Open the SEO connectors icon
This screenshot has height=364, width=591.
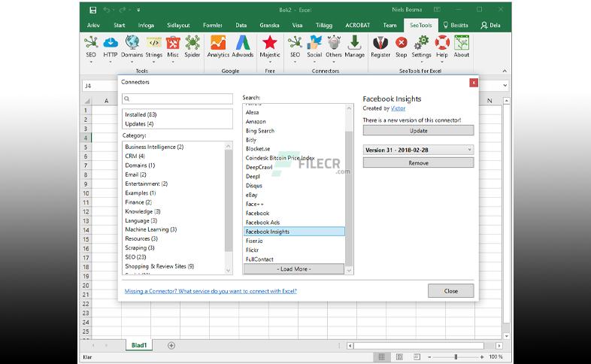[x=295, y=43]
